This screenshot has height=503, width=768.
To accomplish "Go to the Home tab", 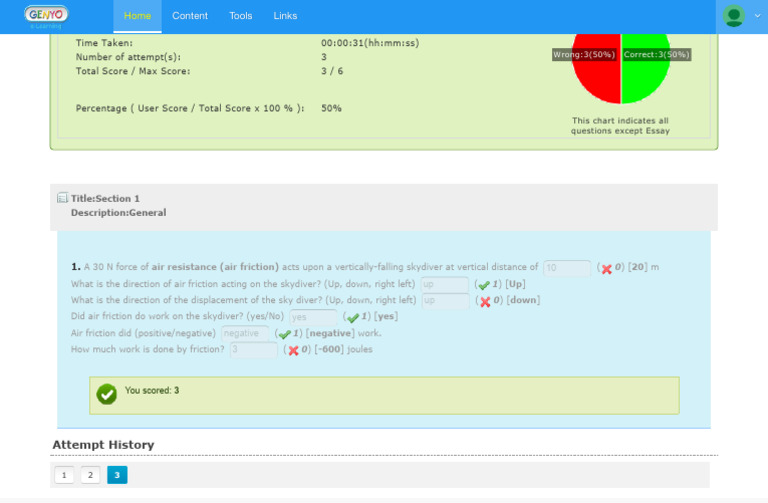I will [x=137, y=16].
